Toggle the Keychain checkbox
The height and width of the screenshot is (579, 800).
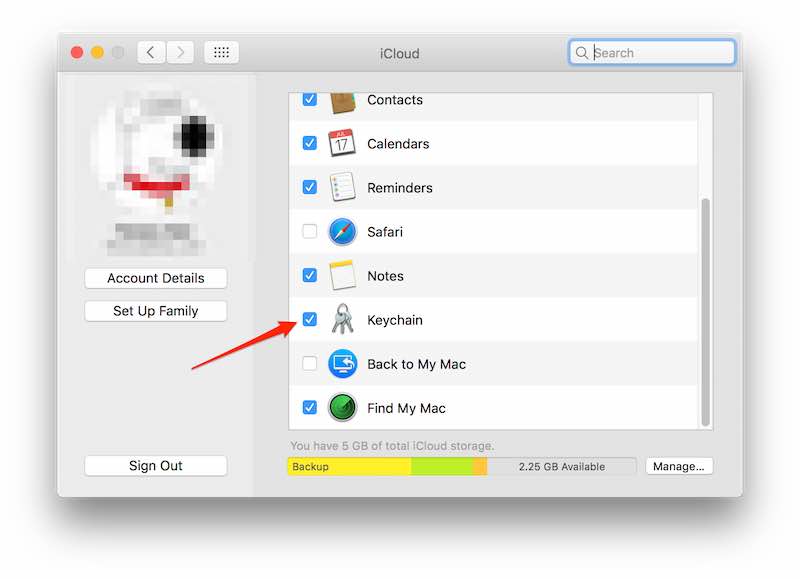click(310, 319)
